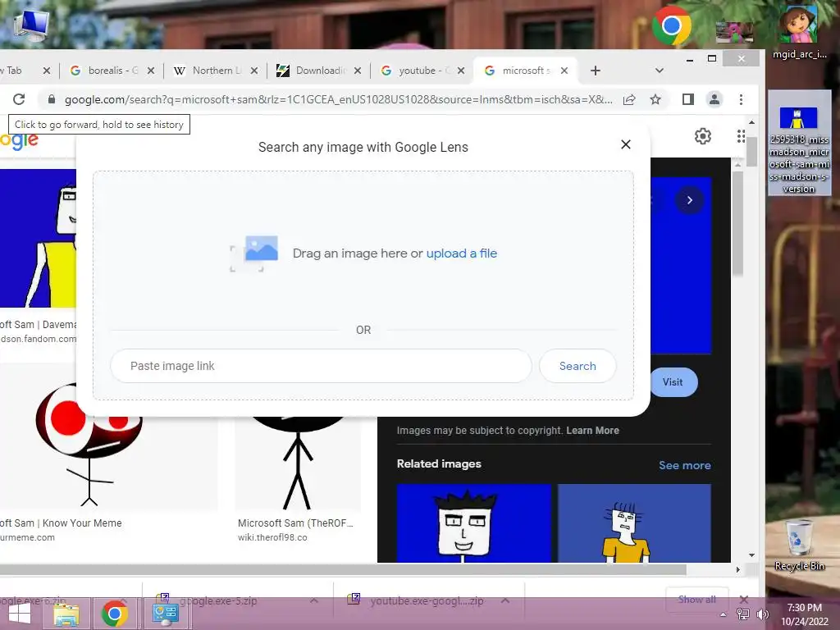Viewport: 840px width, 630px height.
Task: Close the borealis tab
Action: pyautogui.click(x=151, y=71)
